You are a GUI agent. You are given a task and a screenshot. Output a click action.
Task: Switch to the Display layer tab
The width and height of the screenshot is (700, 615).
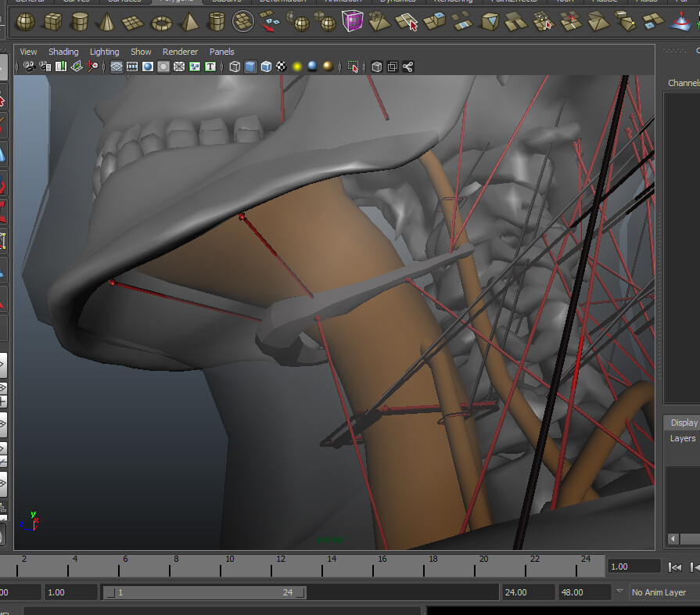click(684, 423)
